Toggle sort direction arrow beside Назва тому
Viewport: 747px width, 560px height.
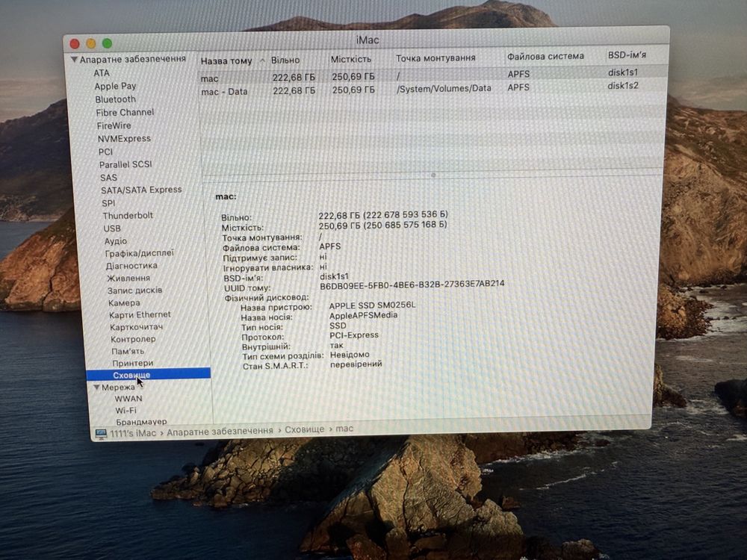262,60
